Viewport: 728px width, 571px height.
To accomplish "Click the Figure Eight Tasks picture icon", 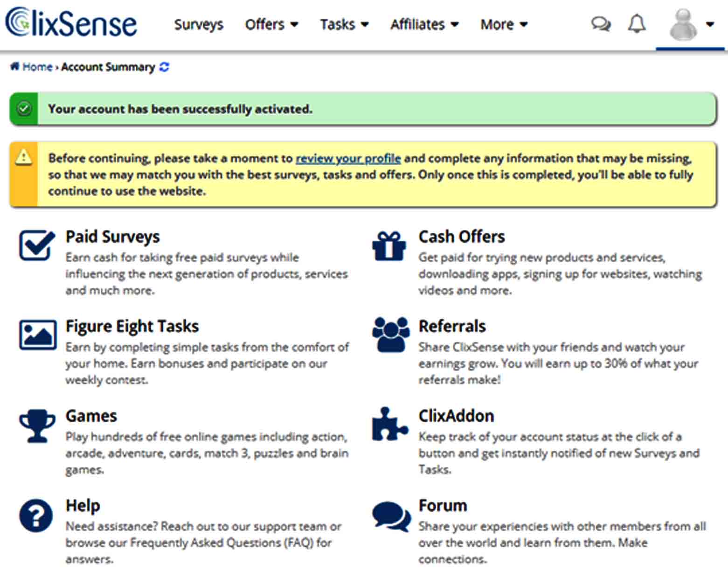I will pyautogui.click(x=38, y=334).
